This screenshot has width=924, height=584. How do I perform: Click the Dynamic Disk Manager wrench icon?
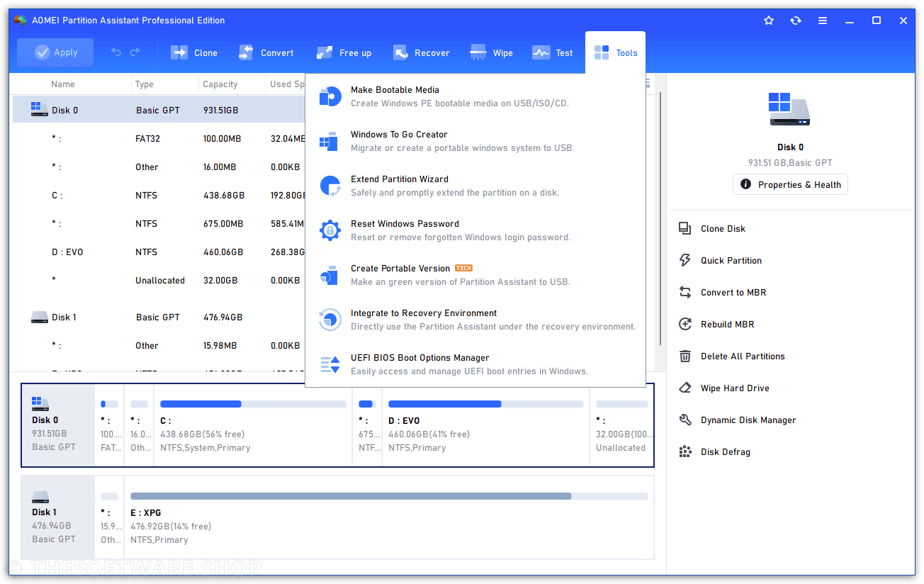(685, 420)
